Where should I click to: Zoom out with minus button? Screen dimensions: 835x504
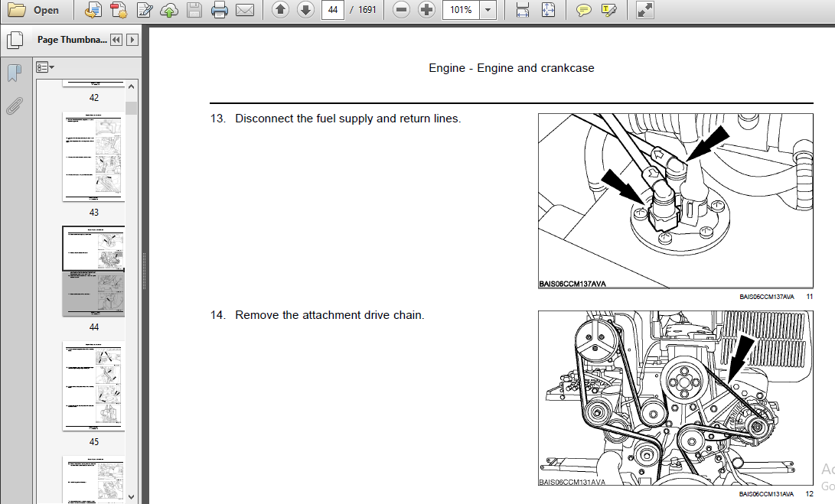point(401,10)
